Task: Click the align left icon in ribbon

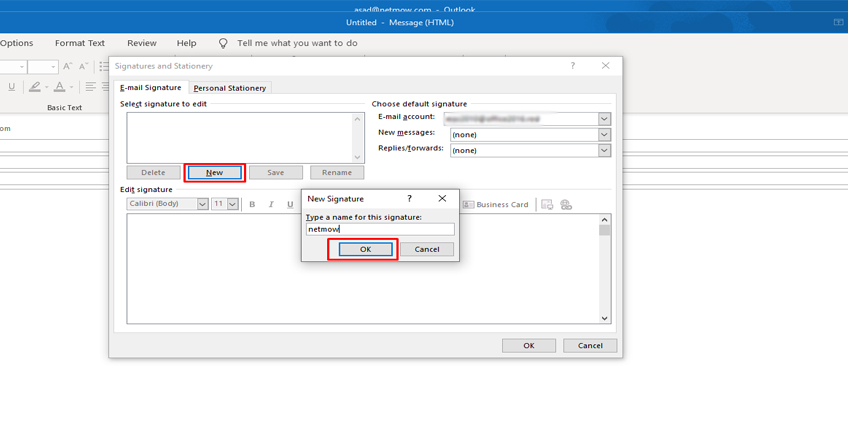Action: click(x=90, y=86)
